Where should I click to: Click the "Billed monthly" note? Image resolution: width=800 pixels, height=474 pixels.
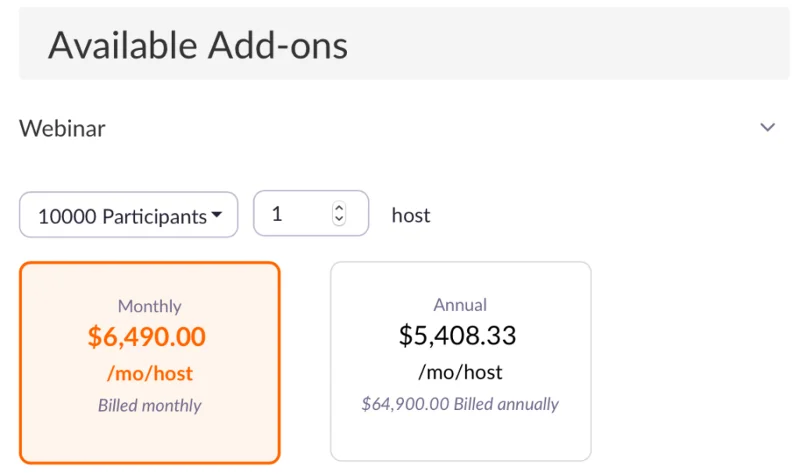[x=149, y=406]
